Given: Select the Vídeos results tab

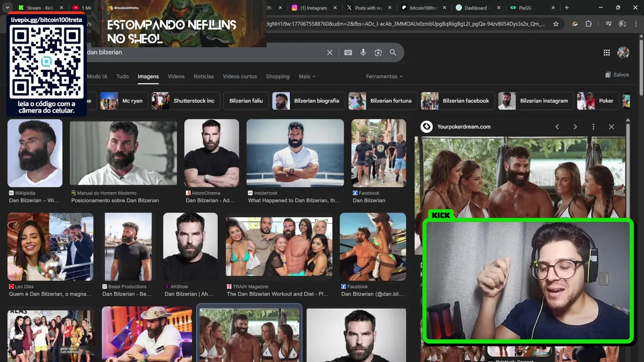Looking at the screenshot, I should click(x=176, y=76).
